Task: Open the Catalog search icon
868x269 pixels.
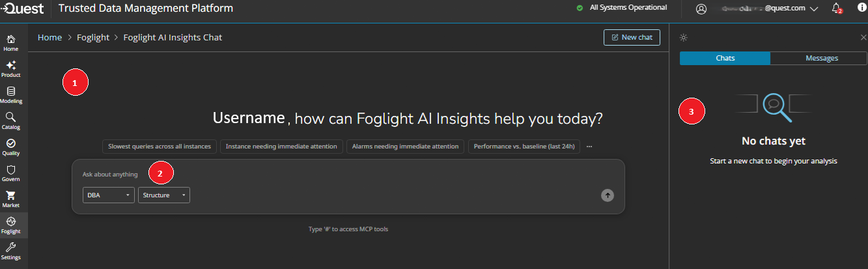Action: pyautogui.click(x=11, y=121)
